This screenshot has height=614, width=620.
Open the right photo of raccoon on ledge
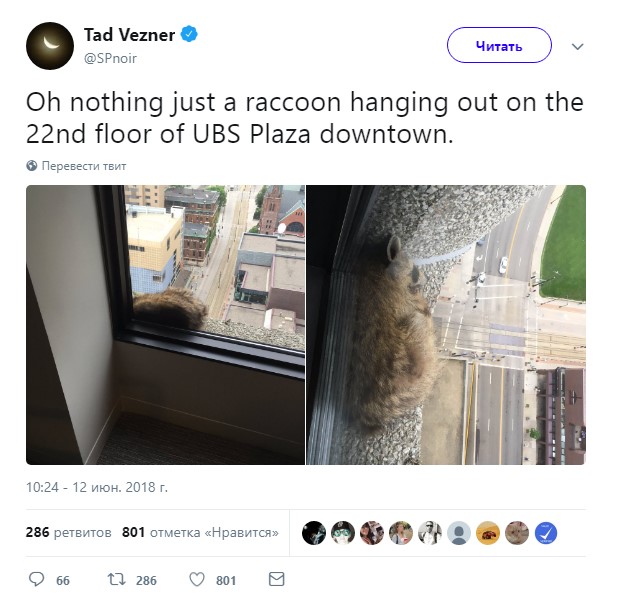(x=446, y=325)
